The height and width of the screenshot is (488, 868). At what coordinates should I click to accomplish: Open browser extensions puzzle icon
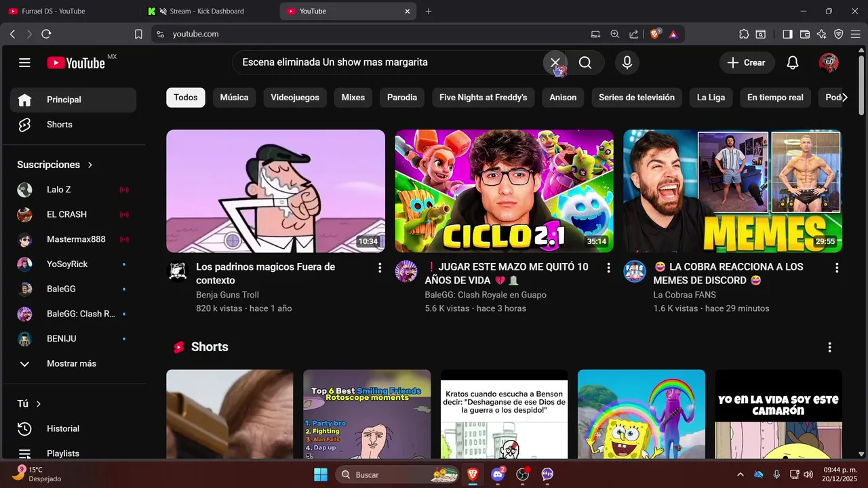click(744, 34)
